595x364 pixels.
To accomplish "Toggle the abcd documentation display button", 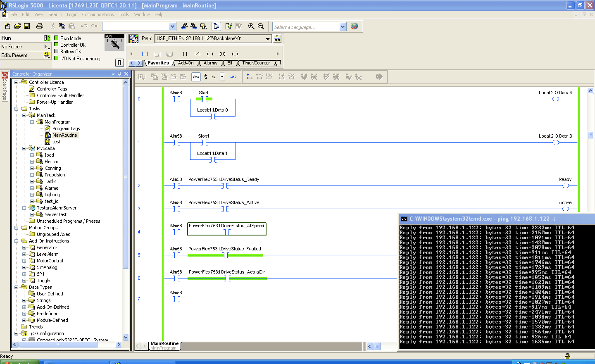I will tap(196, 76).
